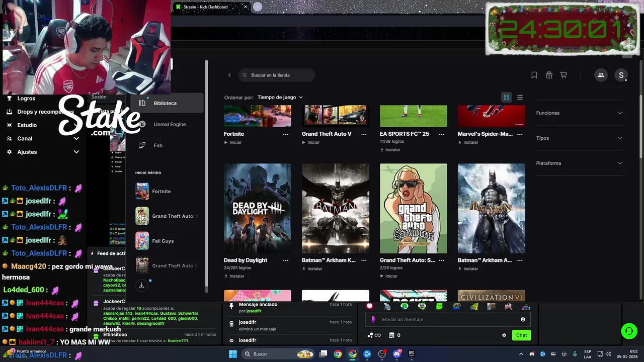Open options menu for EA SPORTS FC 25
This screenshot has width=644, height=362.
[442, 134]
